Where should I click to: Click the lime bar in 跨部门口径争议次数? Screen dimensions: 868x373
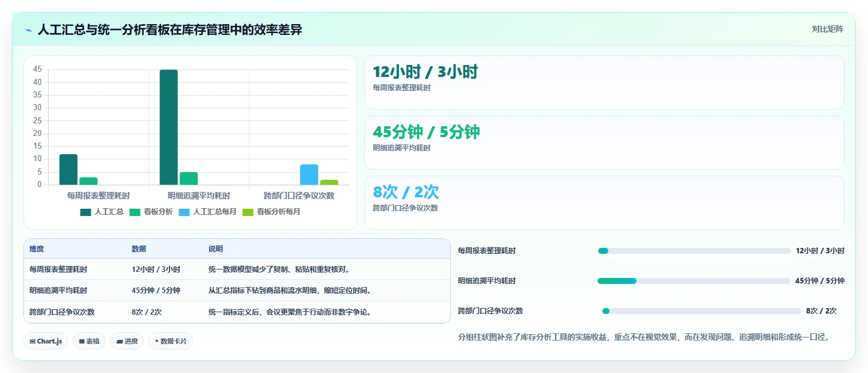329,182
